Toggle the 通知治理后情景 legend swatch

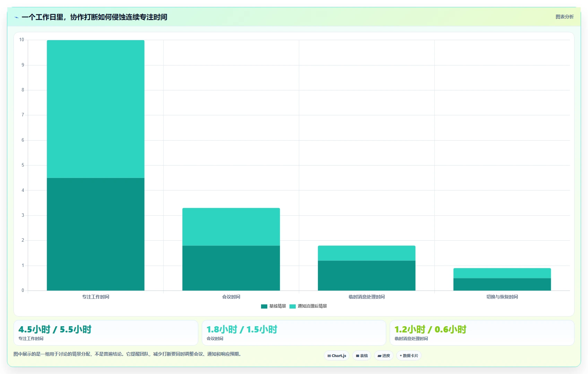point(293,306)
